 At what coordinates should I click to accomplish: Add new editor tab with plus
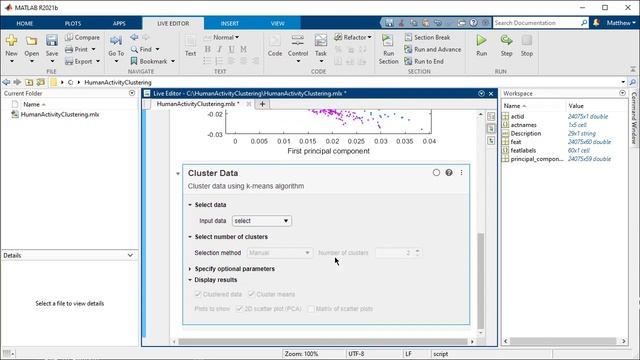(x=262, y=104)
